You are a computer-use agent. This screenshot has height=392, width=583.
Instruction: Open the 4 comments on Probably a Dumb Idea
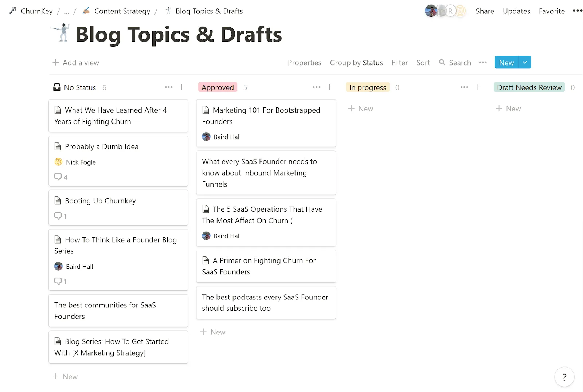point(61,177)
